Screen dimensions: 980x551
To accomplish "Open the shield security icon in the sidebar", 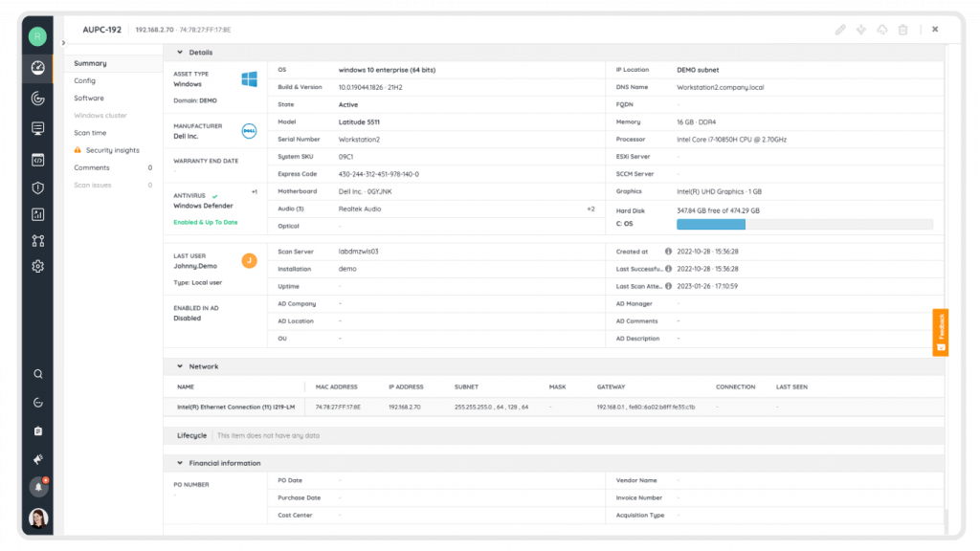I will pos(37,188).
